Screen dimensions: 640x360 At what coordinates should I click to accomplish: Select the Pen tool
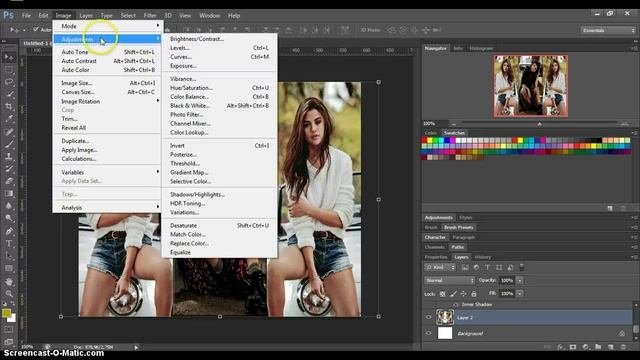click(9, 231)
